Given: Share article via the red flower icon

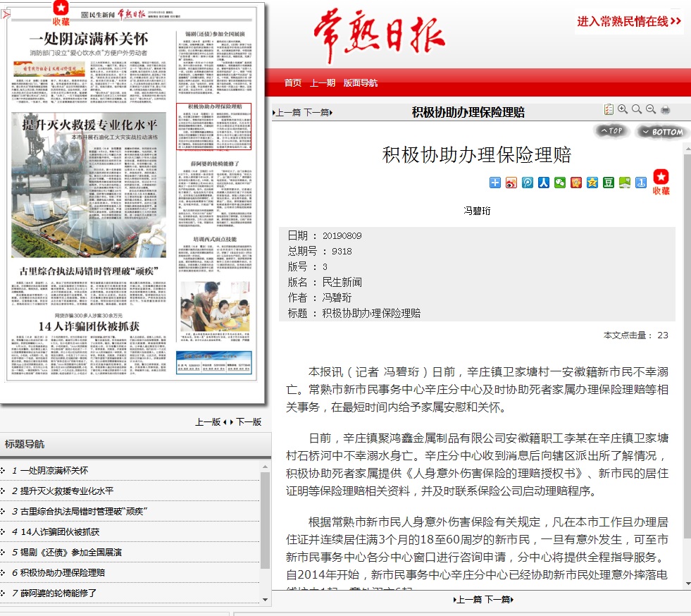Looking at the screenshot, I should click(x=576, y=183).
